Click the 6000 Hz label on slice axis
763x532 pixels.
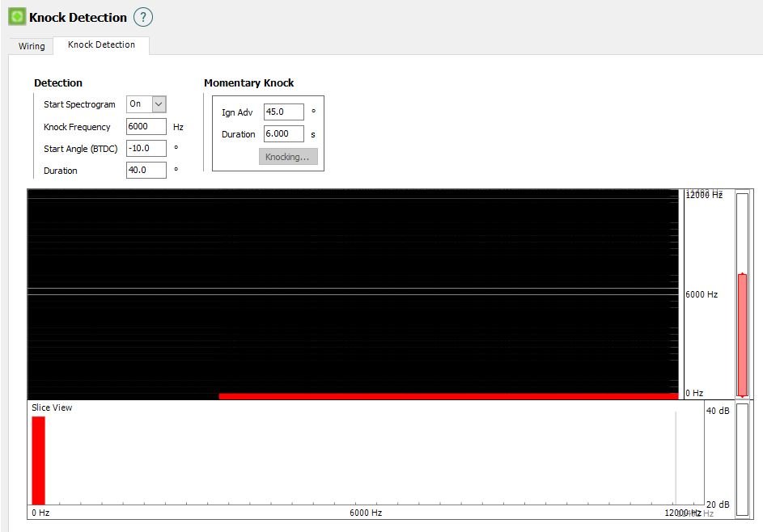coord(366,513)
